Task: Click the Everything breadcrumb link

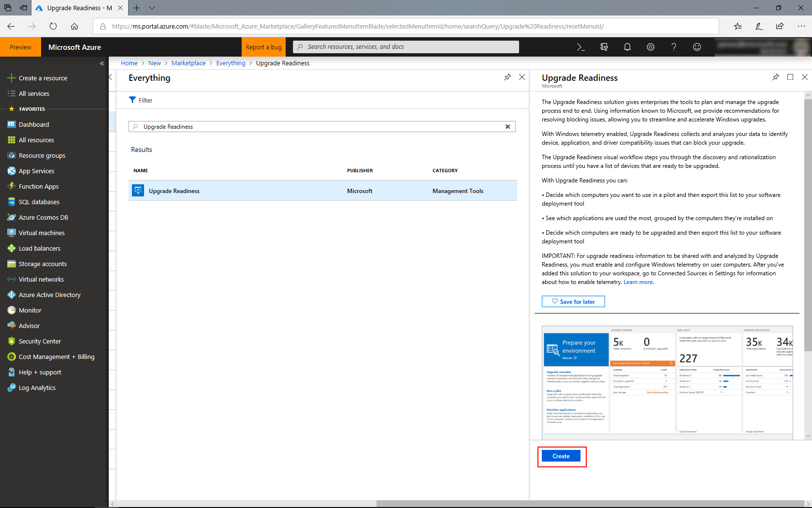Action: click(x=231, y=63)
